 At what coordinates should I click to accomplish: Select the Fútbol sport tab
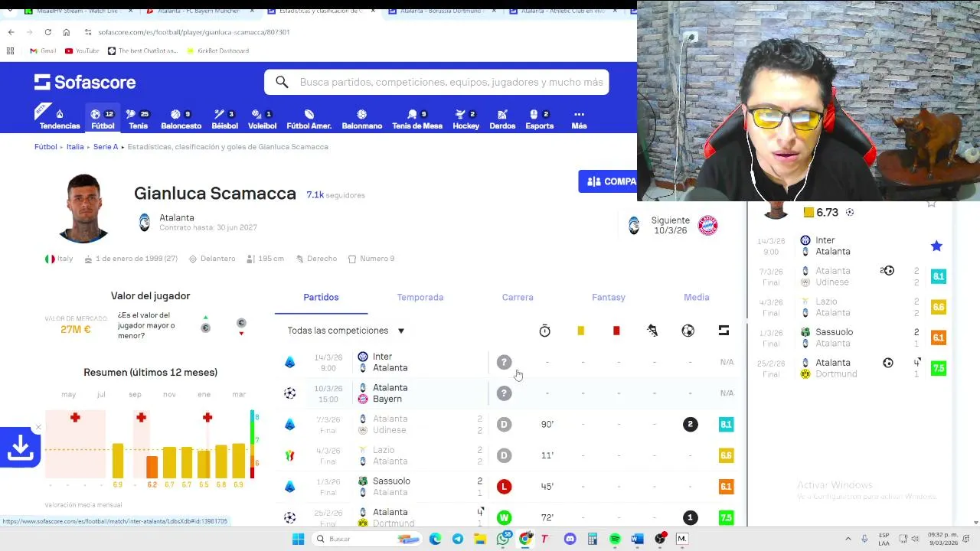[103, 119]
